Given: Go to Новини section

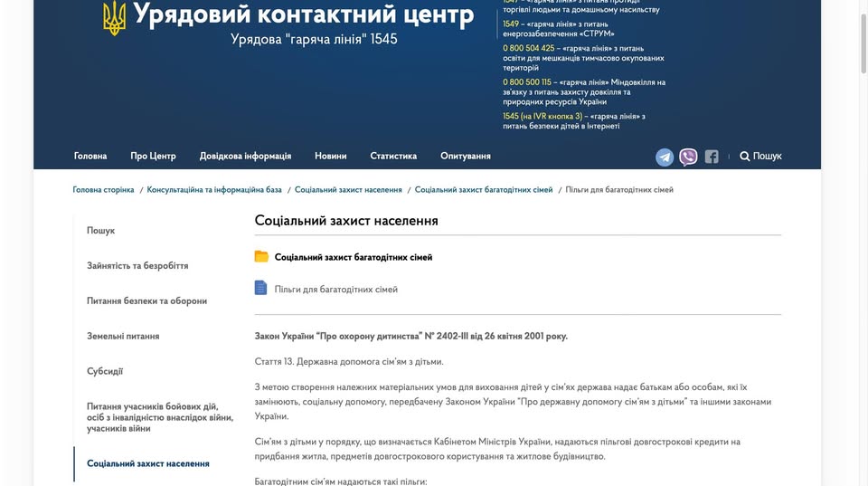Looking at the screenshot, I should pos(331,156).
